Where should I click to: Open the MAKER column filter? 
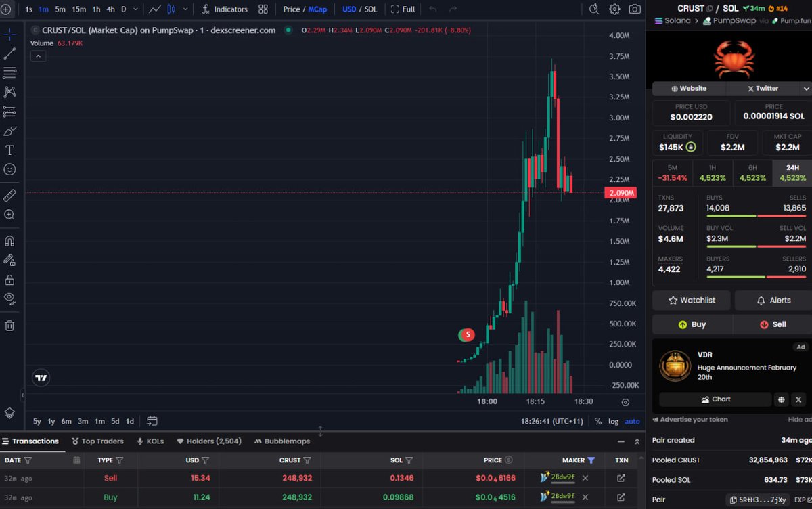591,460
